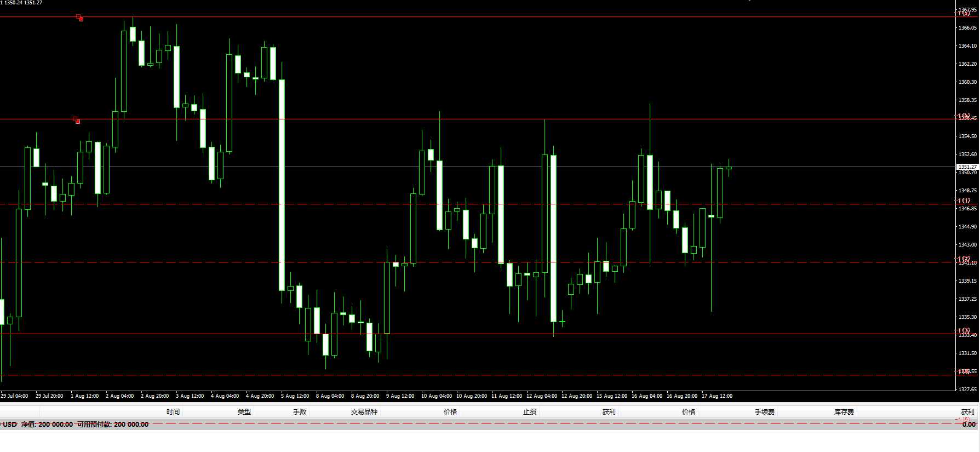Click the 1364.10 price scale label
Image resolution: width=980 pixels, height=452 pixels.
(967, 46)
